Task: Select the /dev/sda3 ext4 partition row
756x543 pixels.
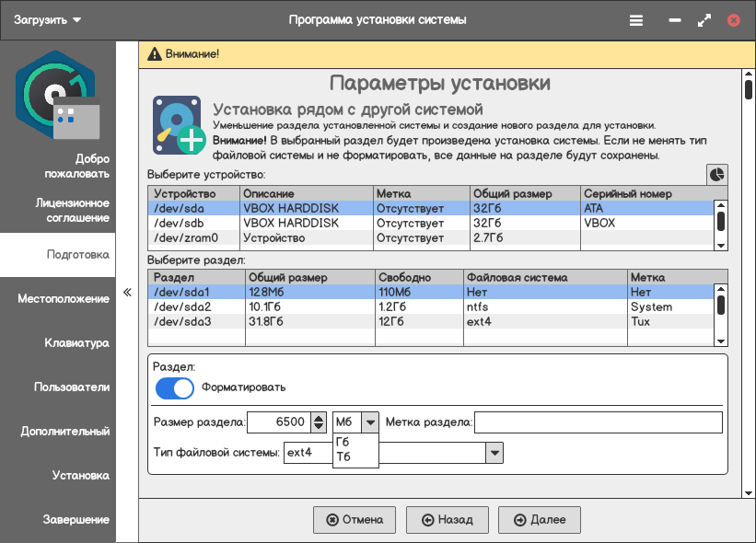Action: tap(431, 321)
